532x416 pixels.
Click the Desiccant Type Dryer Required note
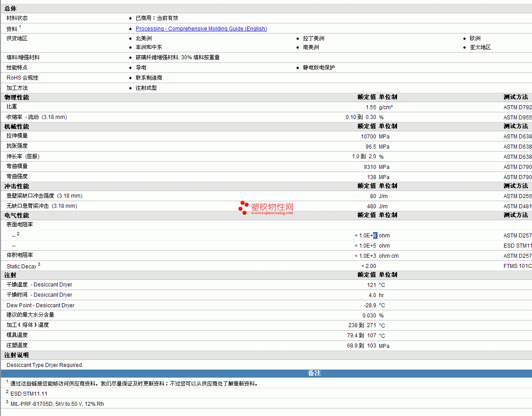click(45, 365)
